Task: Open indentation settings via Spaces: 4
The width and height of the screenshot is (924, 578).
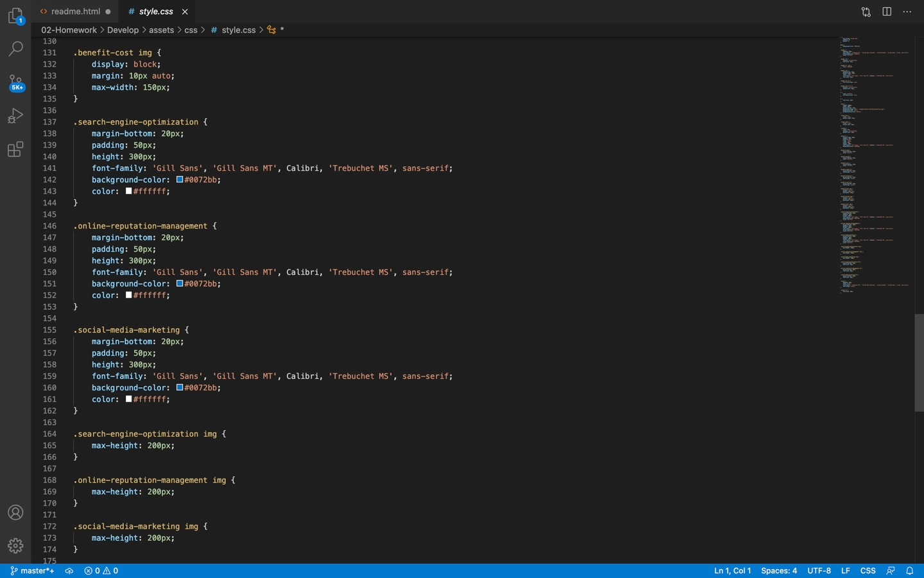Action: (x=778, y=570)
